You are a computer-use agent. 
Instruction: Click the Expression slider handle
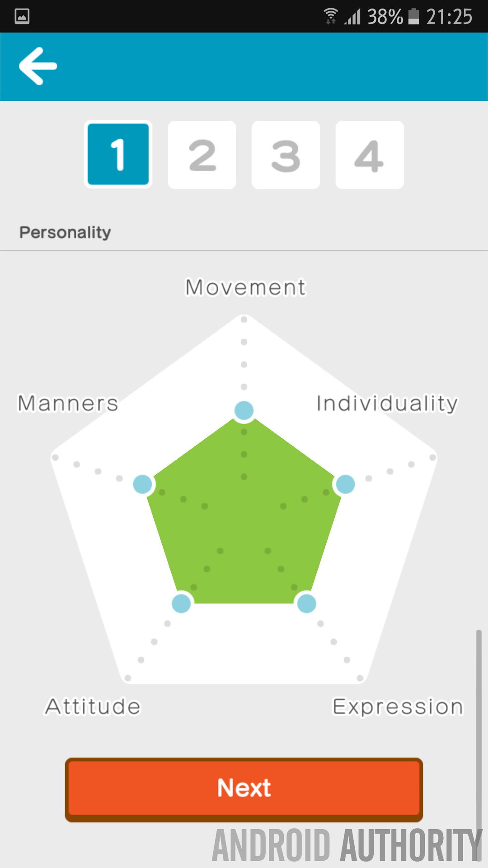point(306,604)
